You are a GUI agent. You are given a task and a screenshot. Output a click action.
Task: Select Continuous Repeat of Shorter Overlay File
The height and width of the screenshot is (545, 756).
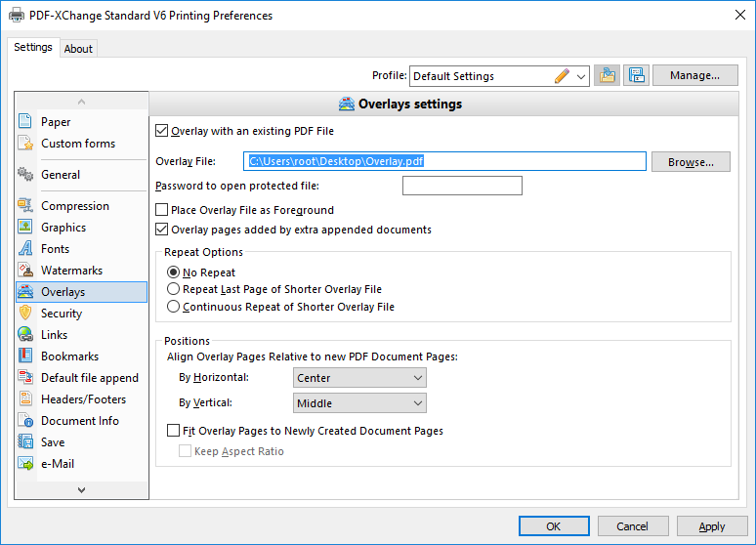(173, 307)
